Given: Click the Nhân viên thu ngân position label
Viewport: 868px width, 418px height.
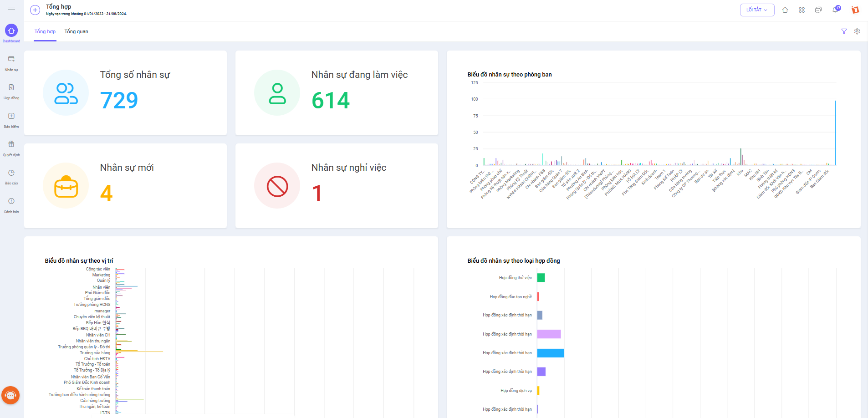Looking at the screenshot, I should click(x=93, y=341).
